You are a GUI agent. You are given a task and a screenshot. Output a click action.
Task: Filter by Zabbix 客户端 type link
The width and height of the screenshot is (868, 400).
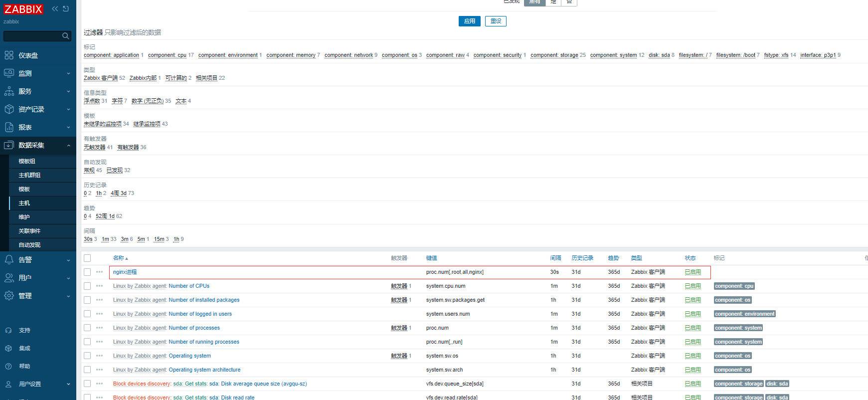(101, 78)
